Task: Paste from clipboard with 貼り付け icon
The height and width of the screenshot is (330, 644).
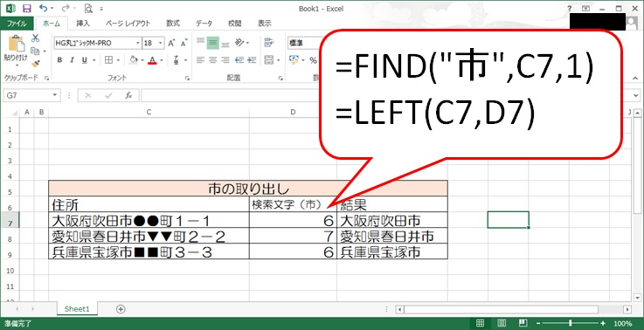Action: [x=16, y=43]
